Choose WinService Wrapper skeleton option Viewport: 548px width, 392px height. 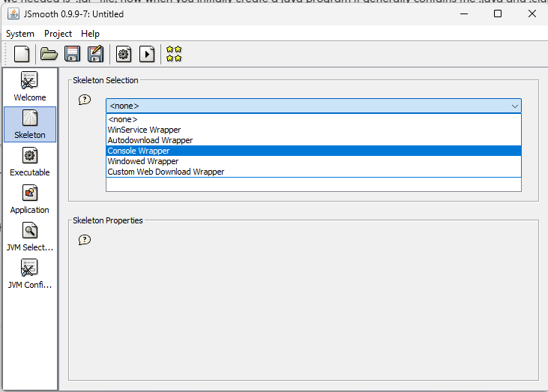point(313,130)
